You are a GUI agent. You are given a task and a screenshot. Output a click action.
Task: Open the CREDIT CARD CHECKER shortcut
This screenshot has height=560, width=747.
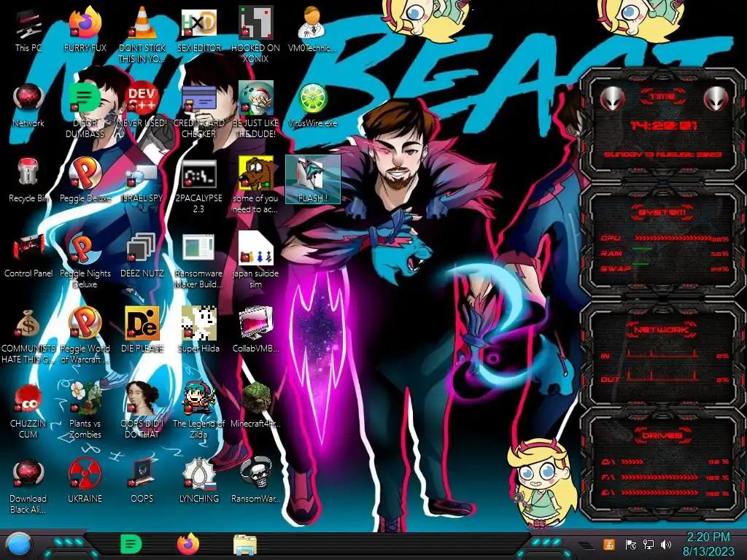coord(198,110)
